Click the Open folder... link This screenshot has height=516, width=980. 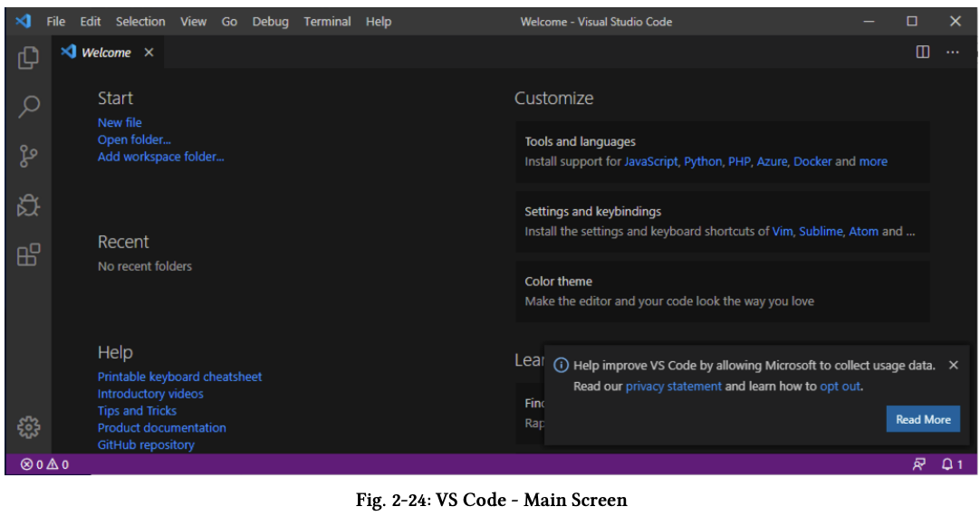pyautogui.click(x=134, y=139)
